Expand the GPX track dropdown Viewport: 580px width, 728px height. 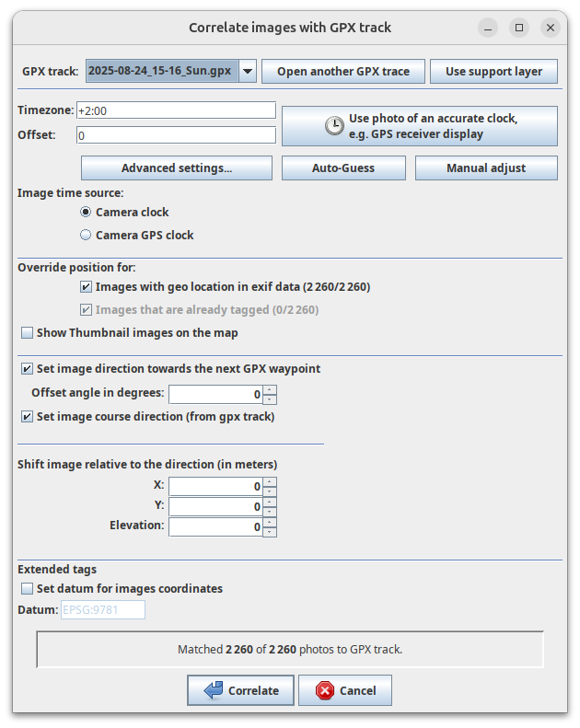pos(247,71)
